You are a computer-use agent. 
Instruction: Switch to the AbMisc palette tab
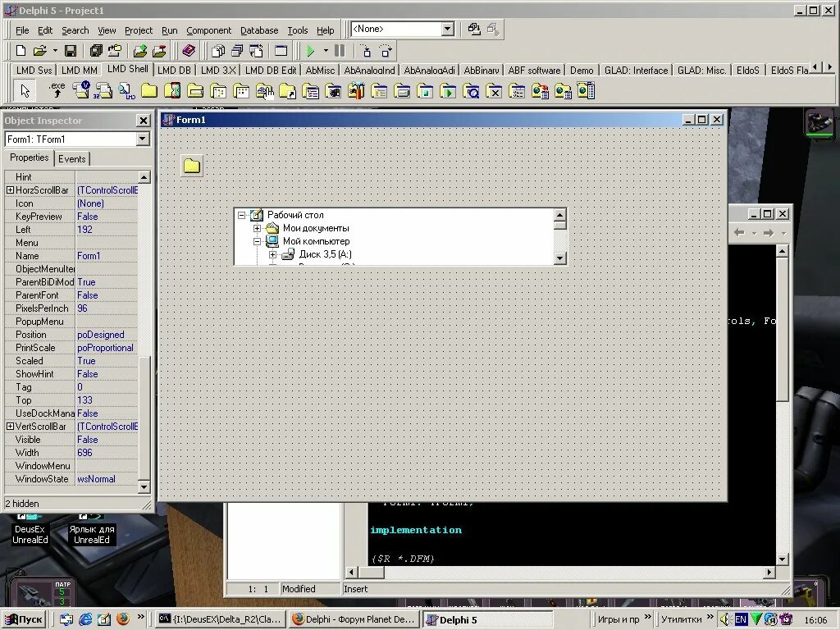321,71
